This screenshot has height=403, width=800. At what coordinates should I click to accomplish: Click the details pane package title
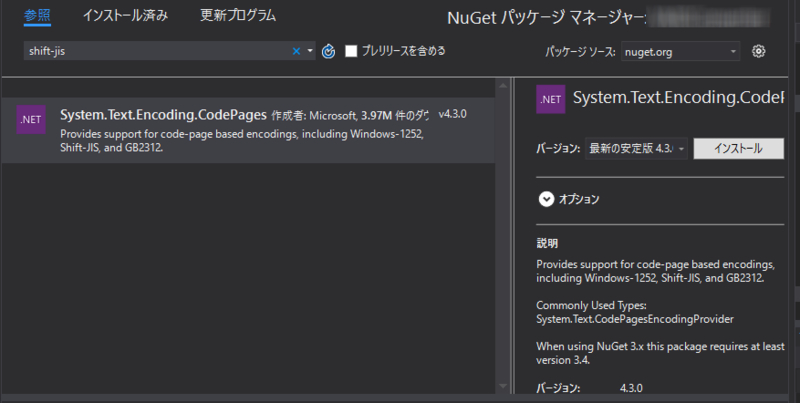pyautogui.click(x=678, y=97)
